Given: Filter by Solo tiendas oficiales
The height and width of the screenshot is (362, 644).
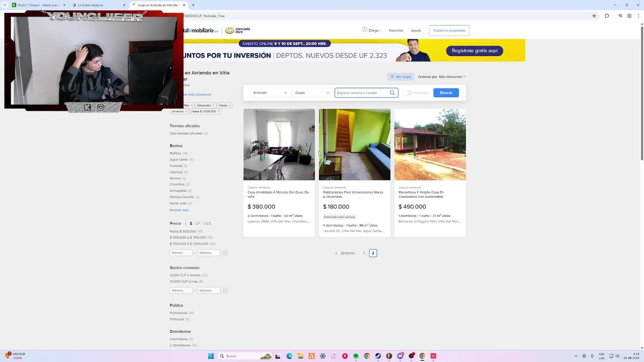Looking at the screenshot, I should point(189,133).
